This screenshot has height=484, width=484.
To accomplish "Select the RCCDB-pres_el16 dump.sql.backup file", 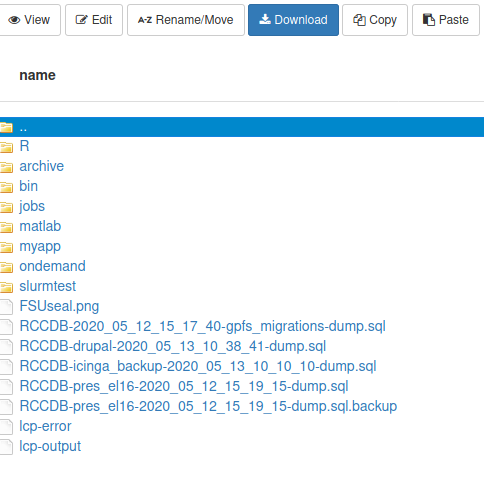I will (x=208, y=406).
